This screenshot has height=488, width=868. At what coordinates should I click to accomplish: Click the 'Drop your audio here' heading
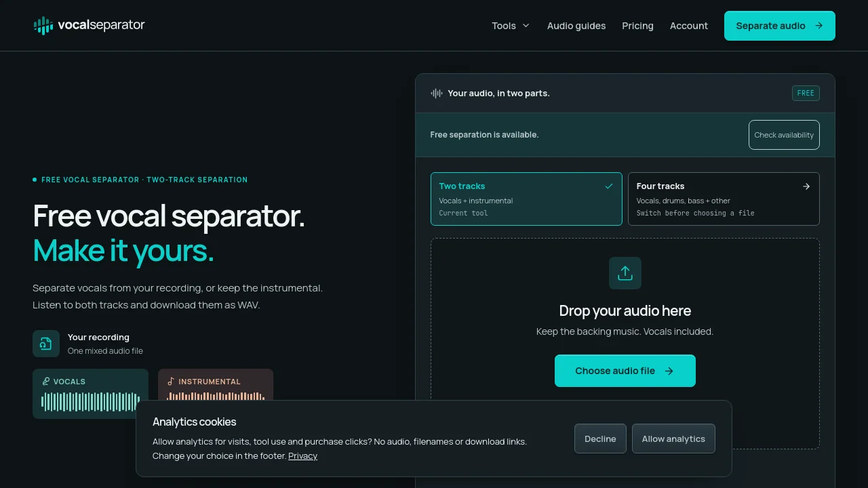pos(625,311)
